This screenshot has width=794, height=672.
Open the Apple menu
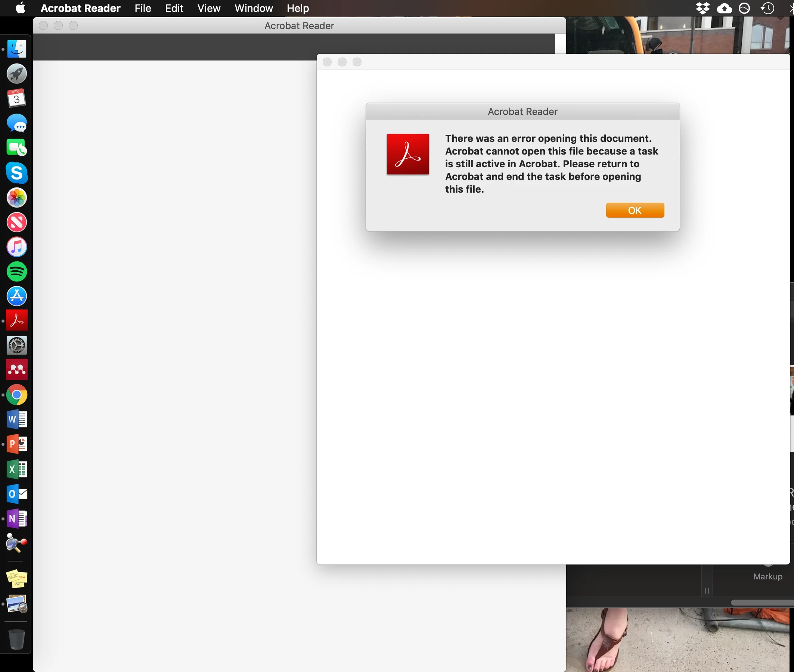click(21, 8)
